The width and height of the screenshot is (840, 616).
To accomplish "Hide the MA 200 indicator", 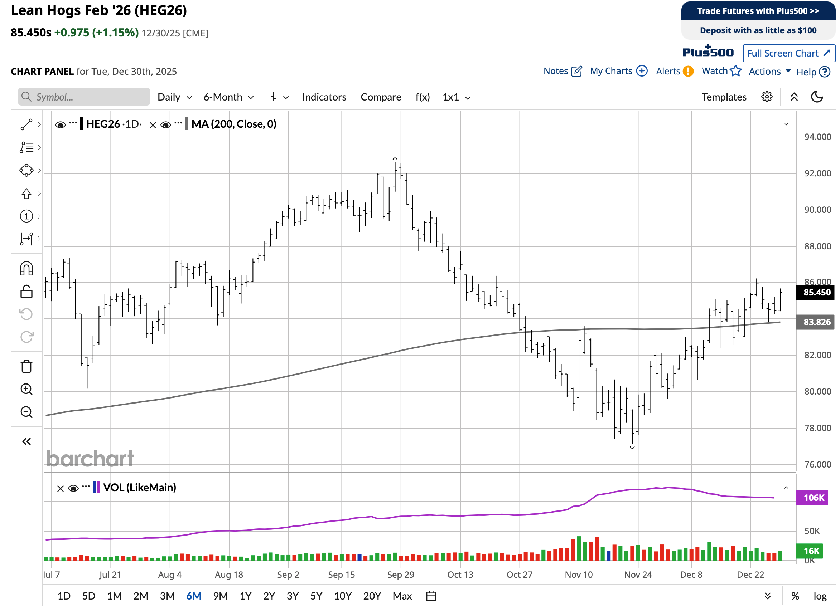I will (x=166, y=125).
